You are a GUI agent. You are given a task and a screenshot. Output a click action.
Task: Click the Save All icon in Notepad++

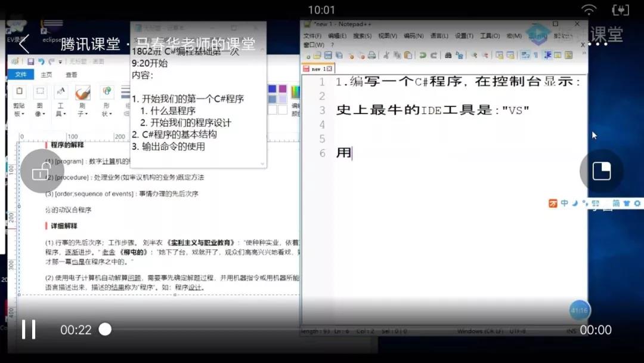click(339, 56)
